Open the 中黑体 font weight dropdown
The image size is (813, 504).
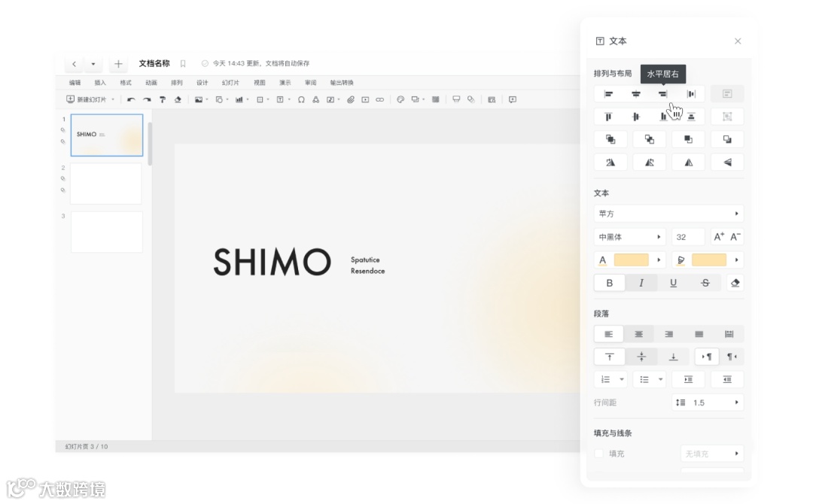point(630,237)
